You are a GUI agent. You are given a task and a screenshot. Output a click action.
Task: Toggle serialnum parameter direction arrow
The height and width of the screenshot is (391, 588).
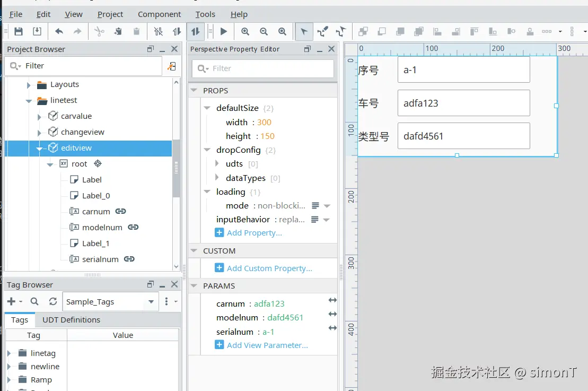pos(332,327)
